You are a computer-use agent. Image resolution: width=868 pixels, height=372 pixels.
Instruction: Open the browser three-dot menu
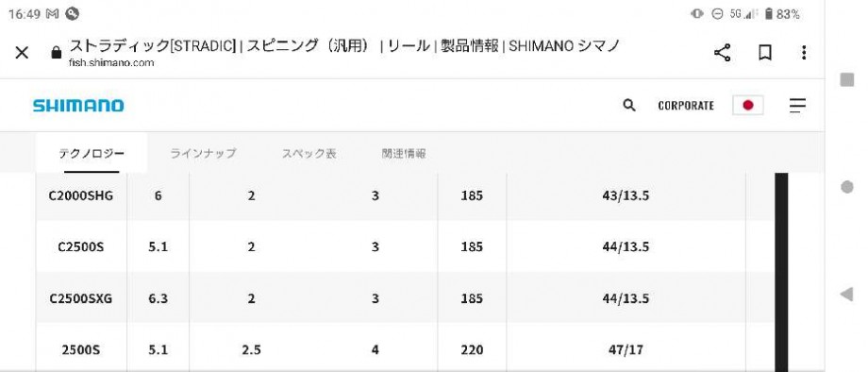click(803, 53)
